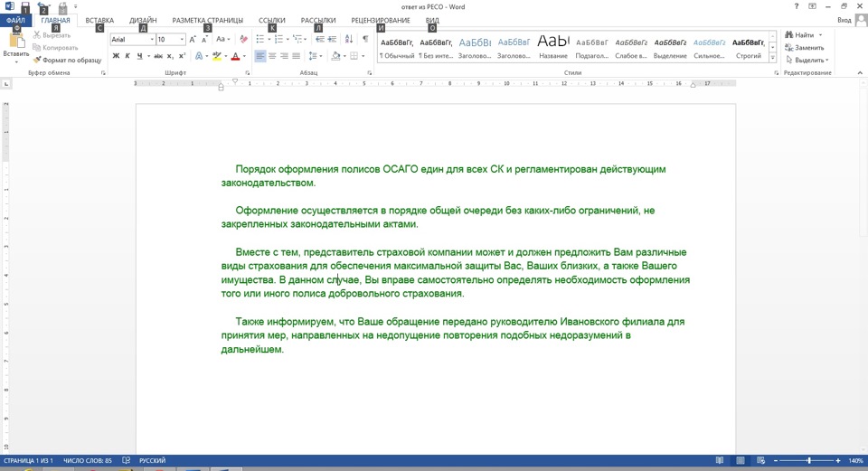
Task: Click the bulleted list icon
Action: pos(260,39)
